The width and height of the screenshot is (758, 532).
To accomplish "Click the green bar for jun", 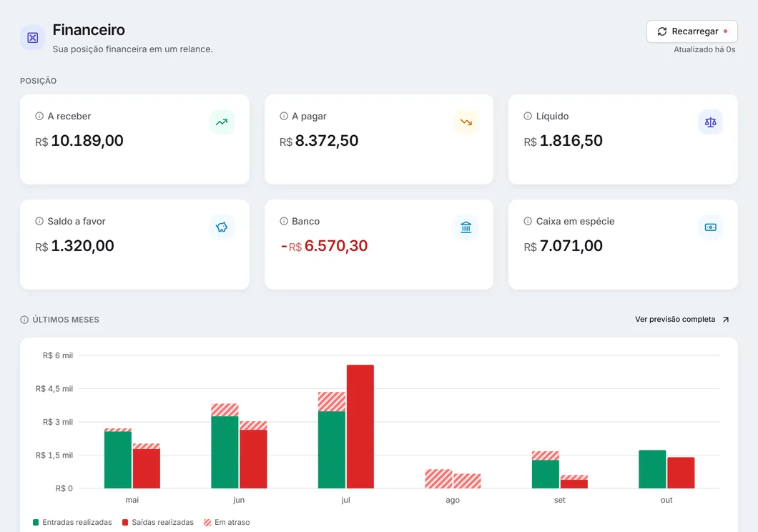I will click(225, 452).
